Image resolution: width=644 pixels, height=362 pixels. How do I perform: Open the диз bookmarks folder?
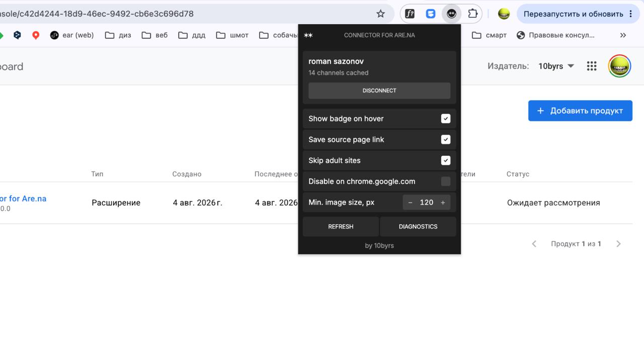coord(118,35)
